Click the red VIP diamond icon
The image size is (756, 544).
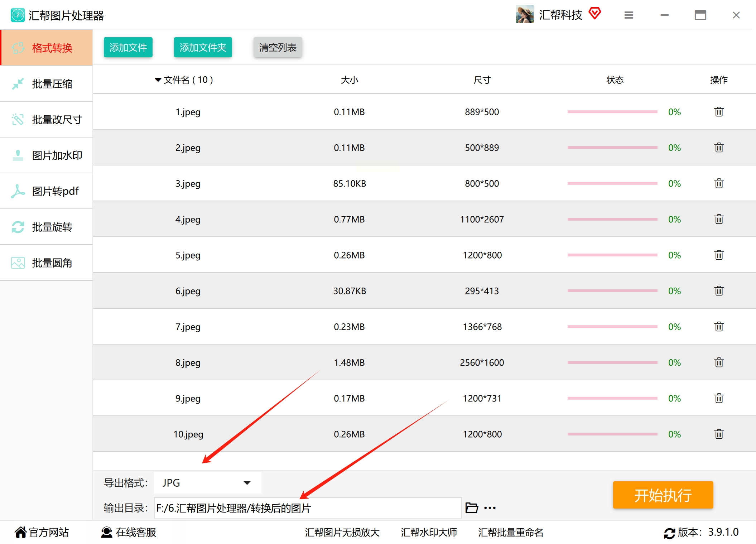click(x=595, y=14)
